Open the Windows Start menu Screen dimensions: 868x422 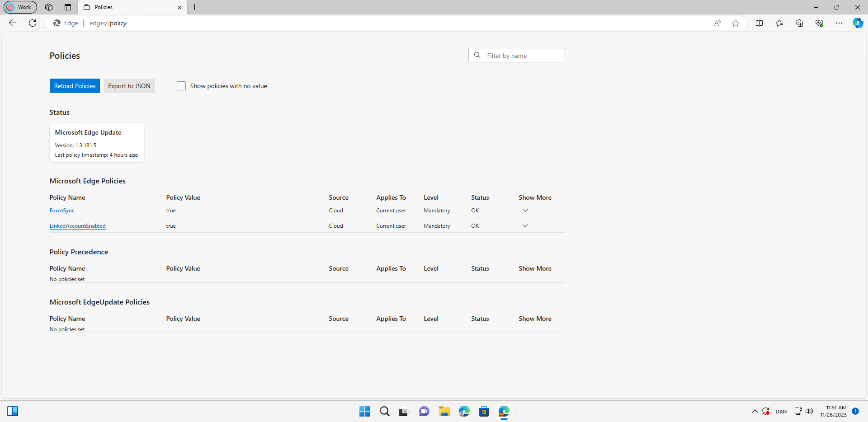click(364, 411)
